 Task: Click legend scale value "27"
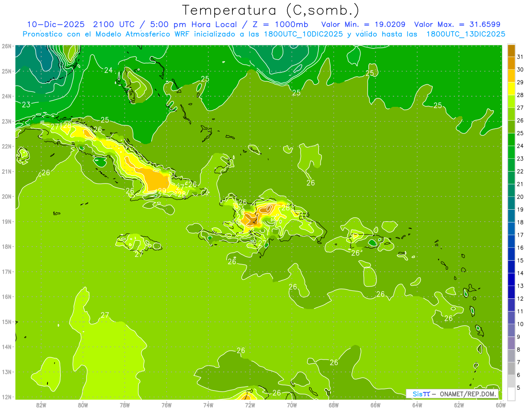520,108
